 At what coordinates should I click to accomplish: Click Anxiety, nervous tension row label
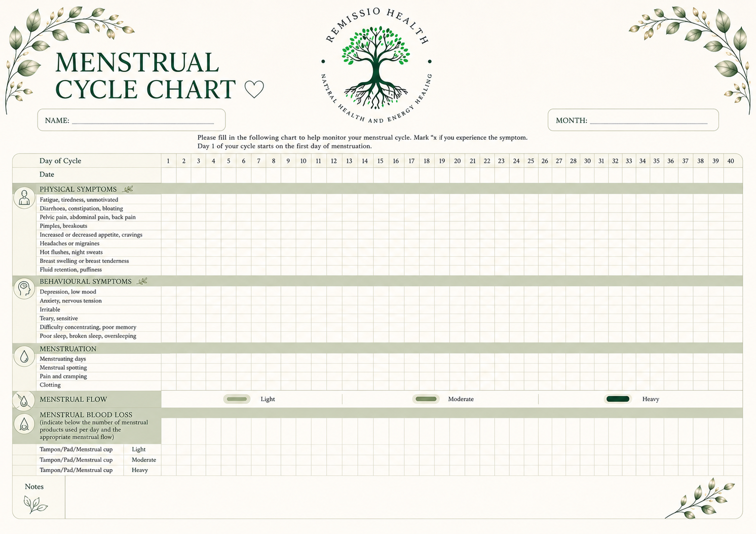pos(71,300)
